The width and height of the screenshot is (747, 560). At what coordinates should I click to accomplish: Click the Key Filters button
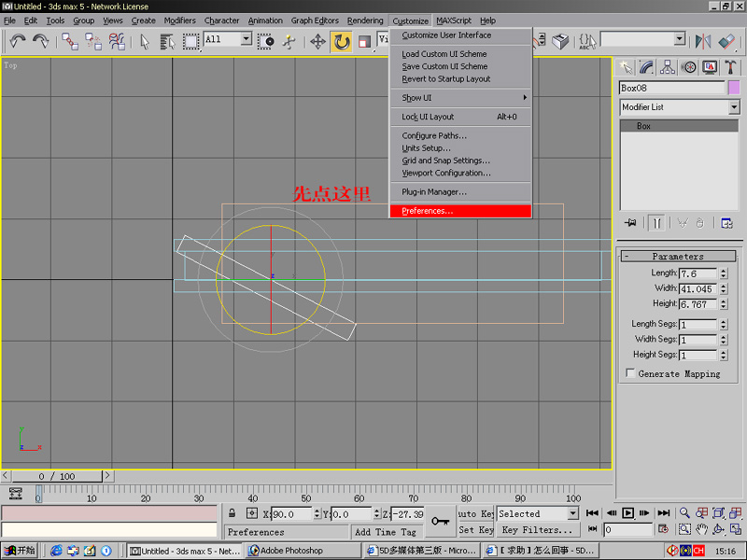[537, 529]
